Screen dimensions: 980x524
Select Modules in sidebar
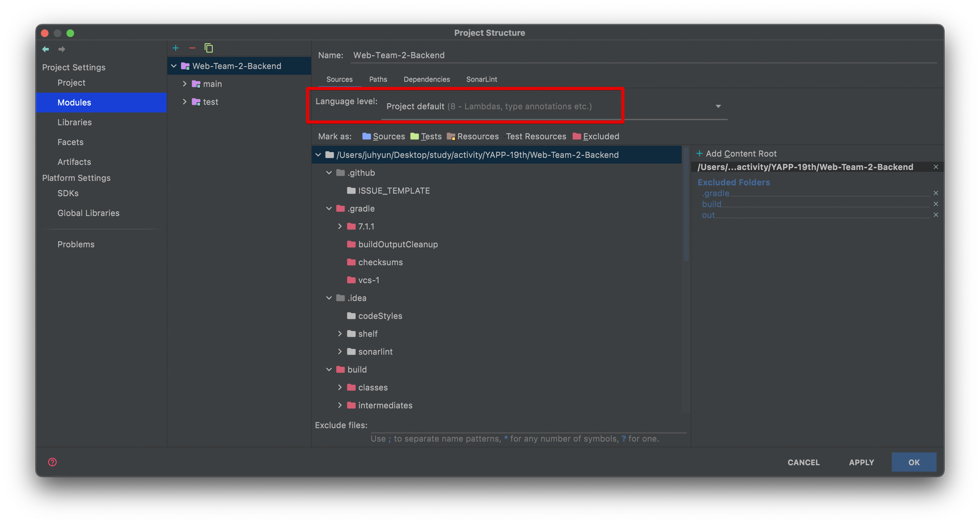[x=101, y=102]
